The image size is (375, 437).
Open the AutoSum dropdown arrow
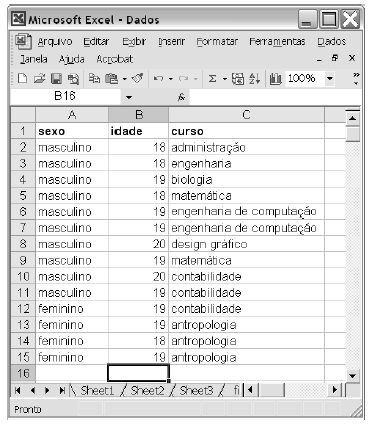225,79
